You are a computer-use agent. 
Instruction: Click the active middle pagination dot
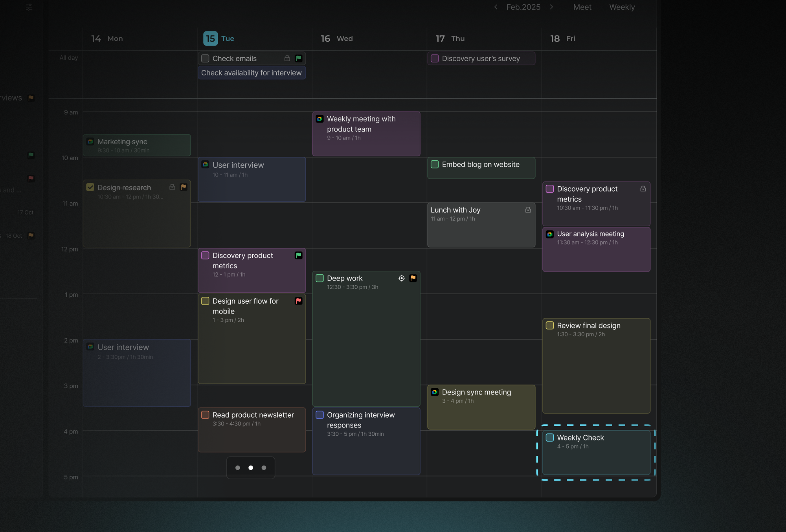[251, 468]
